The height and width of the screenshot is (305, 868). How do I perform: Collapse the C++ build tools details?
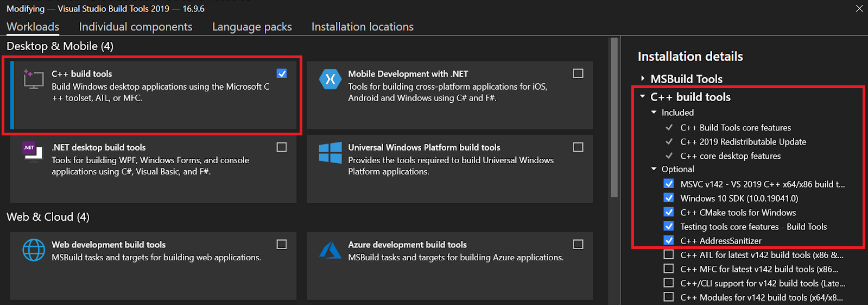pyautogui.click(x=643, y=97)
